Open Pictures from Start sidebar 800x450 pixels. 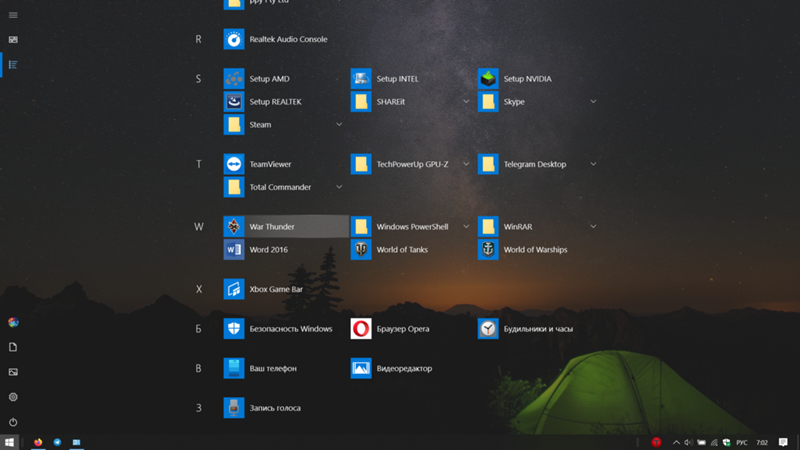pyautogui.click(x=13, y=372)
